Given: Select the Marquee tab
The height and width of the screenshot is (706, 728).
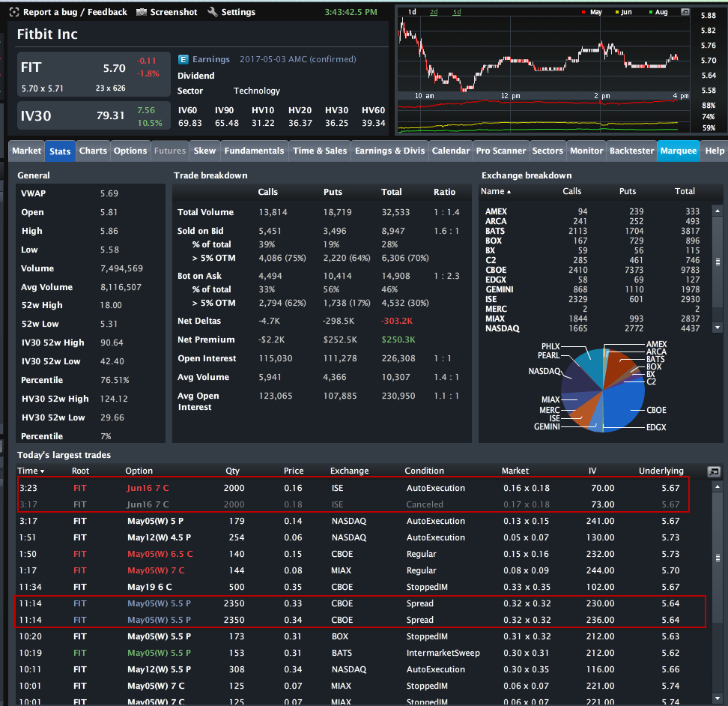Looking at the screenshot, I should (679, 151).
